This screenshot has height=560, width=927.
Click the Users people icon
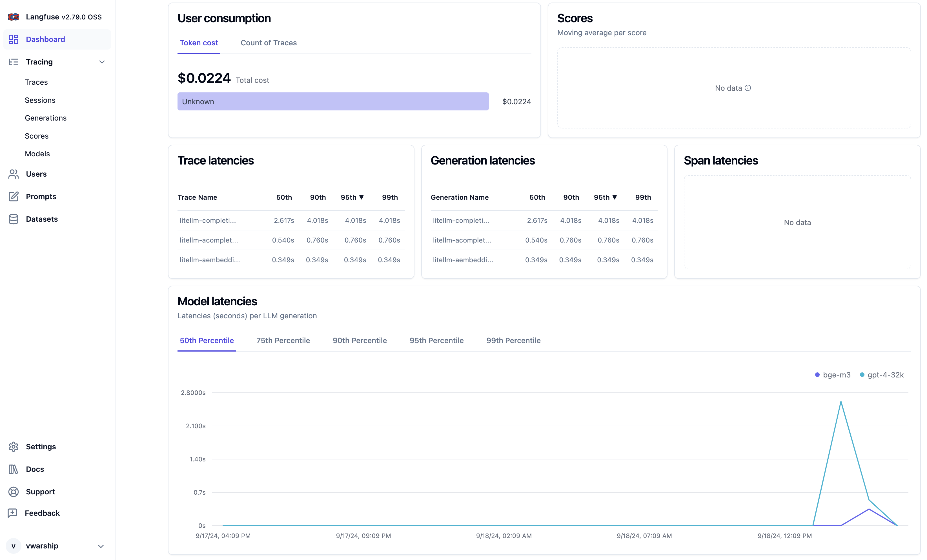click(14, 174)
